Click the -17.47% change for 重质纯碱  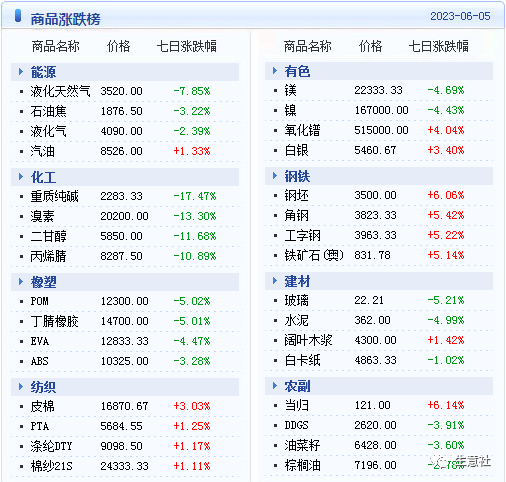[195, 196]
